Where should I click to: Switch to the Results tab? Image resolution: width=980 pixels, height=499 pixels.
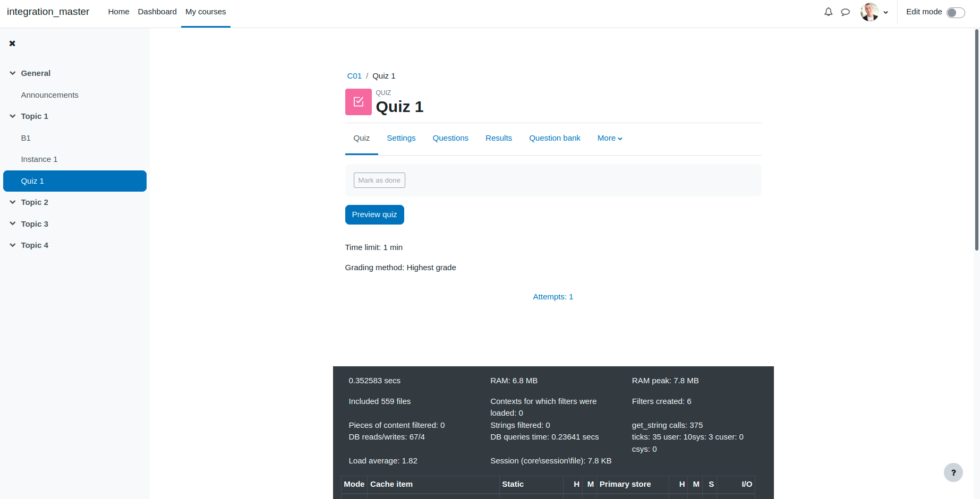coord(499,138)
